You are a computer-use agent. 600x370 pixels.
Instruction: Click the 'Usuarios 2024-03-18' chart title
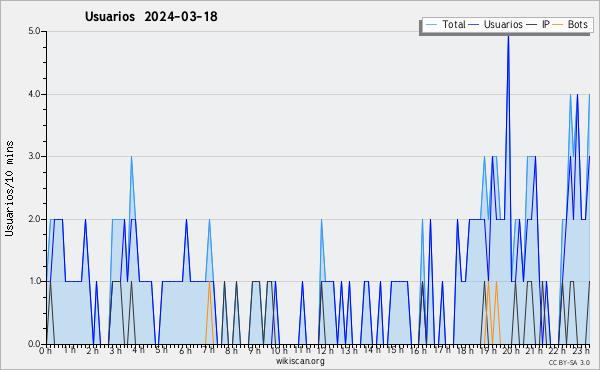click(151, 16)
